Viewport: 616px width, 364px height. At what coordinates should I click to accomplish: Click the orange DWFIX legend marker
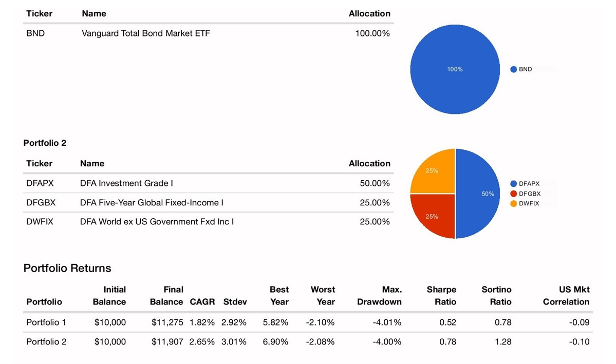(513, 204)
